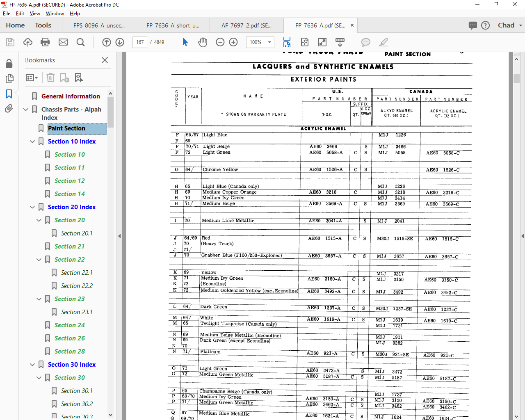This screenshot has width=525, height=420.
Task: Toggle the Page Thumbnails panel icon
Action: tap(9, 79)
